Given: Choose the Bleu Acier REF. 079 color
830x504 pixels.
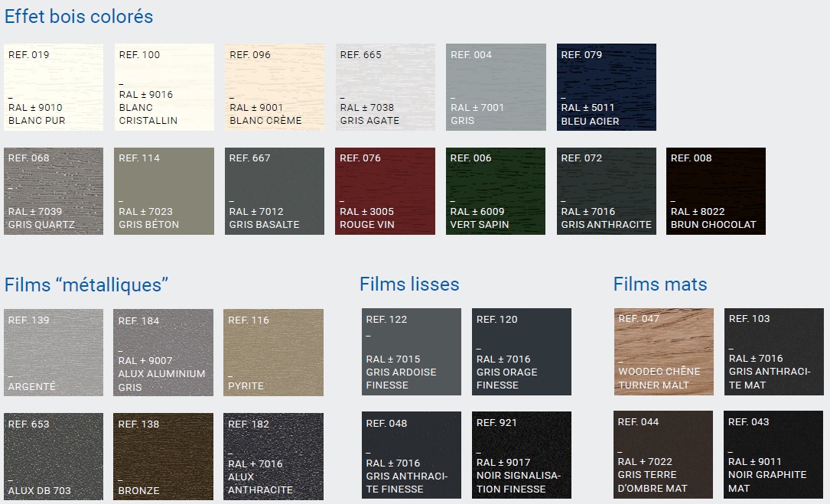Looking at the screenshot, I should [607, 87].
